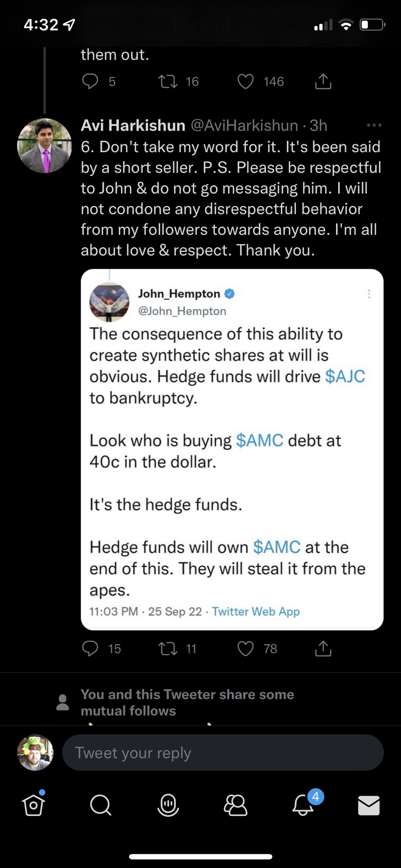Go to the Home tab
This screenshot has height=868, width=401.
click(33, 804)
